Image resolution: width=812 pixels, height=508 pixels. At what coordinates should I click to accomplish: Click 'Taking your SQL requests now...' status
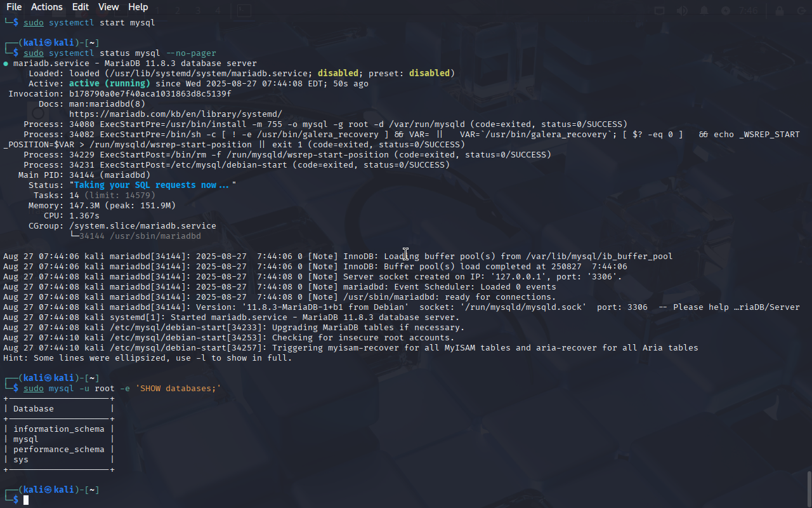click(153, 185)
